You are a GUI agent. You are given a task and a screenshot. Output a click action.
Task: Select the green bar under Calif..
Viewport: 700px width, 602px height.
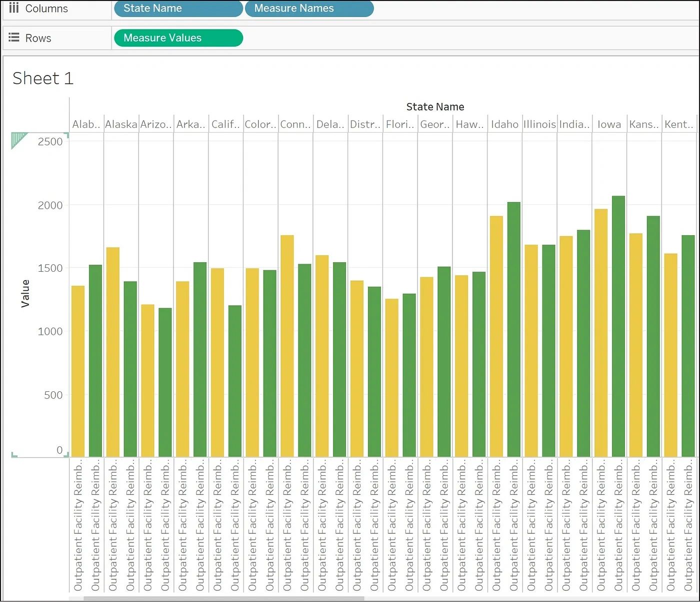tap(234, 381)
